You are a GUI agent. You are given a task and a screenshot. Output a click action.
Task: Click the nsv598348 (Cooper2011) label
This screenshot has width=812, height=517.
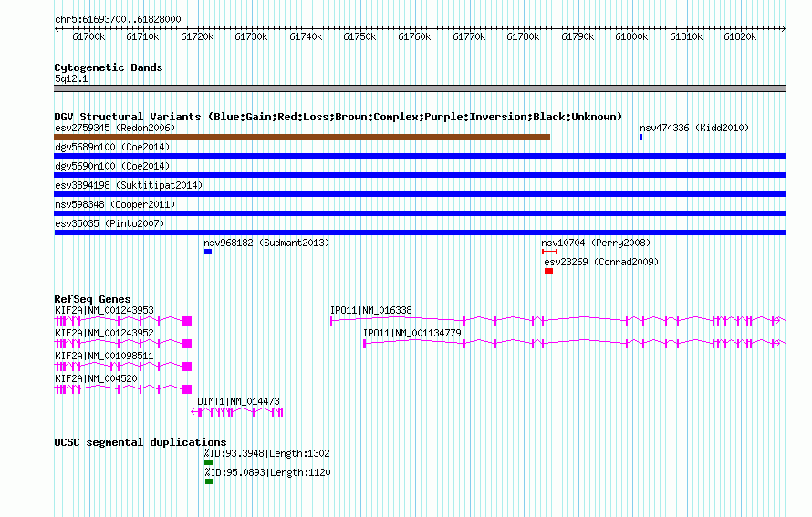tap(115, 204)
